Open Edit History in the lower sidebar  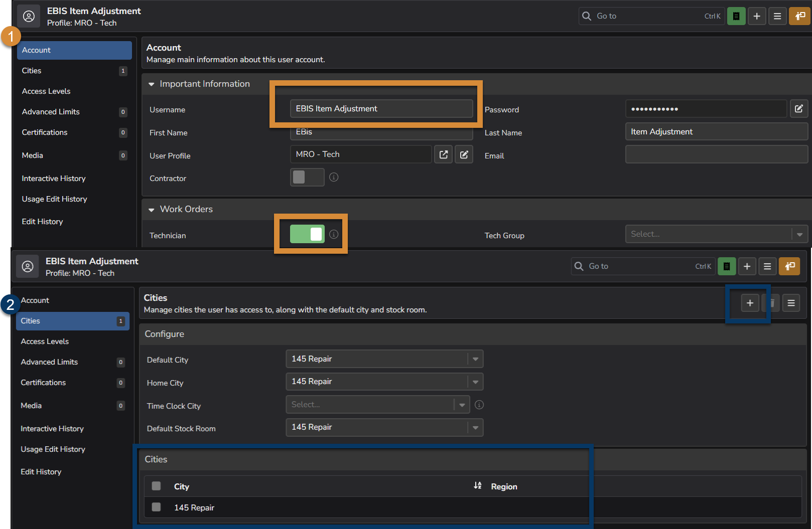point(73,472)
